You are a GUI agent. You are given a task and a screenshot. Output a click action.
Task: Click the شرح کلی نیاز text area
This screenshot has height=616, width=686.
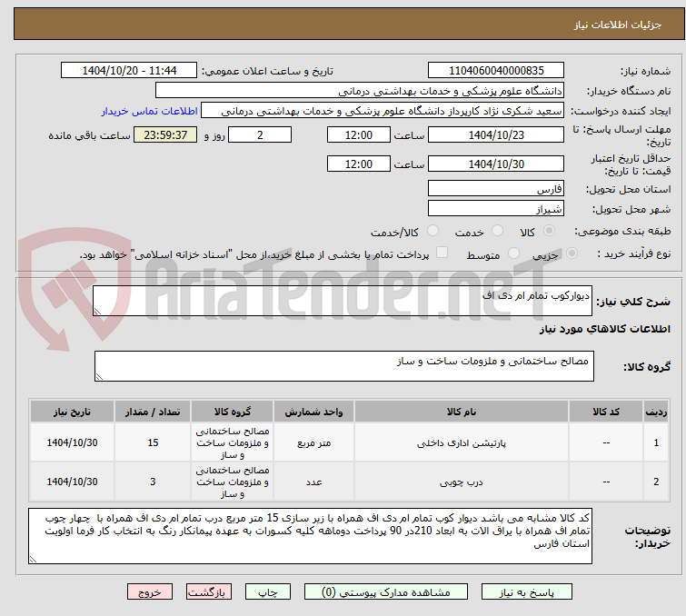click(x=343, y=301)
